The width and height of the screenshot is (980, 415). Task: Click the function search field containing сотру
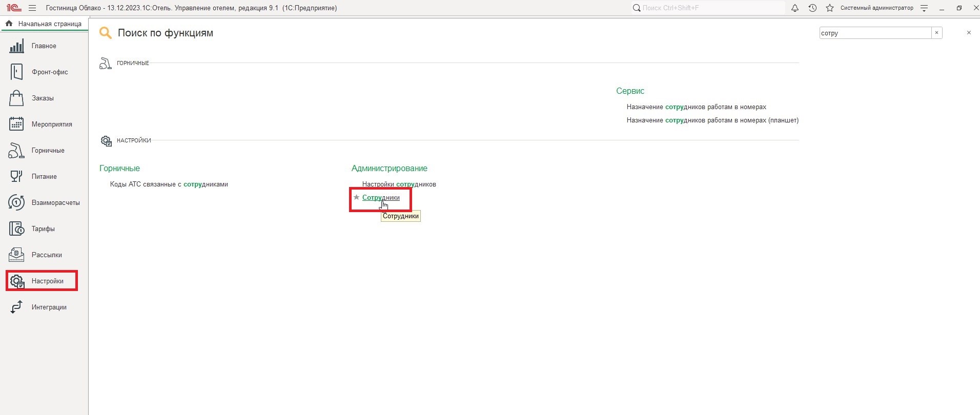pos(875,33)
